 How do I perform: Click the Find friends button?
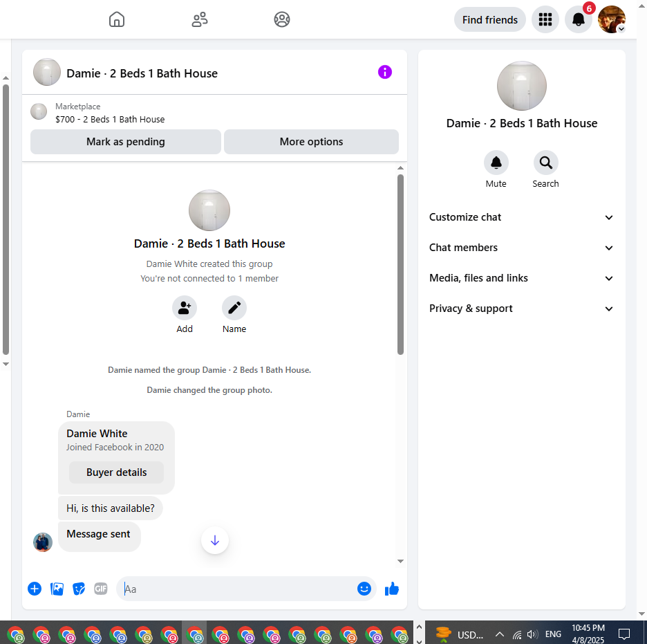[x=490, y=19]
